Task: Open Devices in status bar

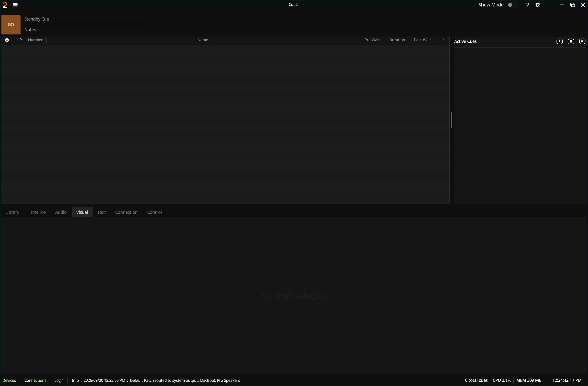Action: [x=9, y=380]
